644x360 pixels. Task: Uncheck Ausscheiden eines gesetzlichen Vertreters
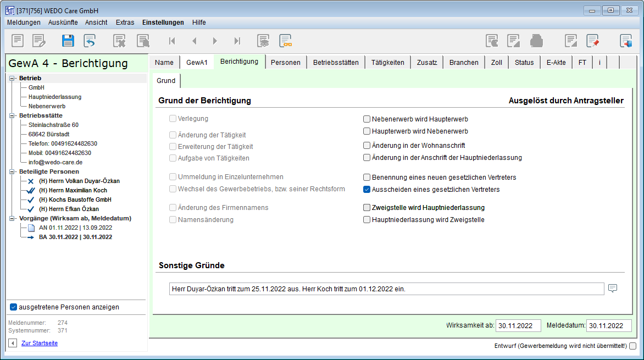click(367, 190)
